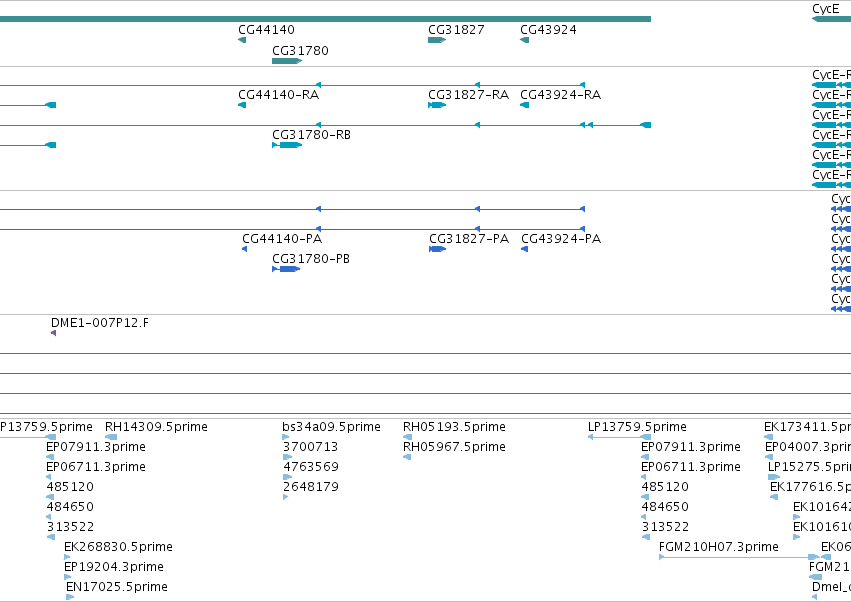Select protein label CG43924-PA
The image size is (851, 602).
click(561, 239)
